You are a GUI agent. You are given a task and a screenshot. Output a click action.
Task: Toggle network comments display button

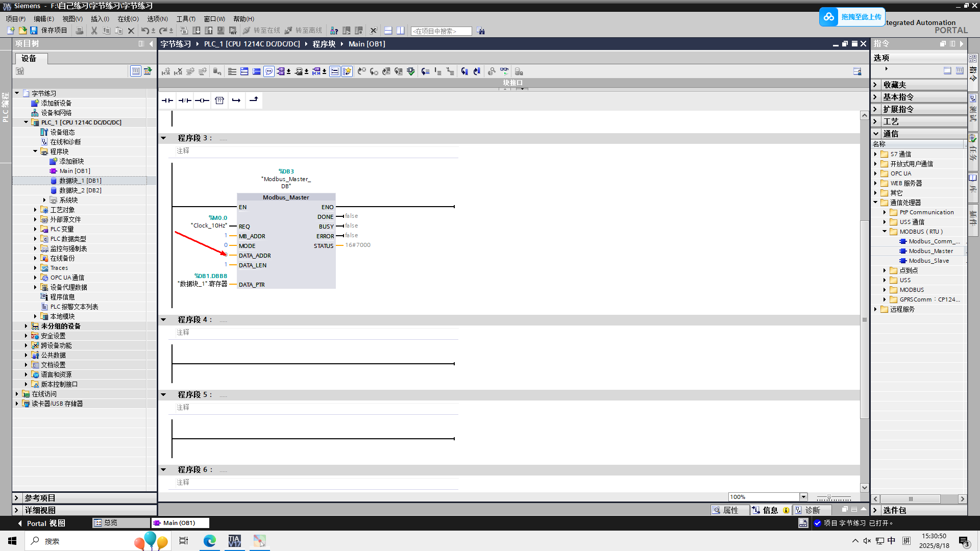[x=269, y=71]
